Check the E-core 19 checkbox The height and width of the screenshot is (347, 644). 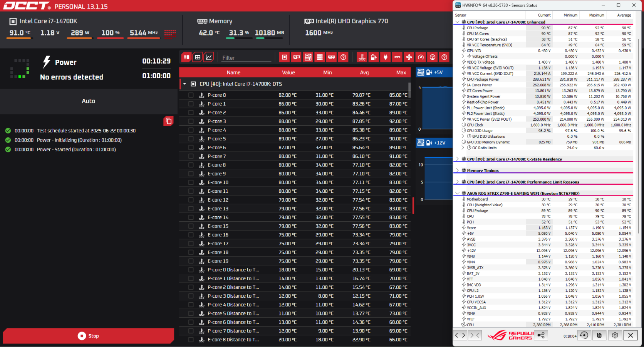click(191, 261)
